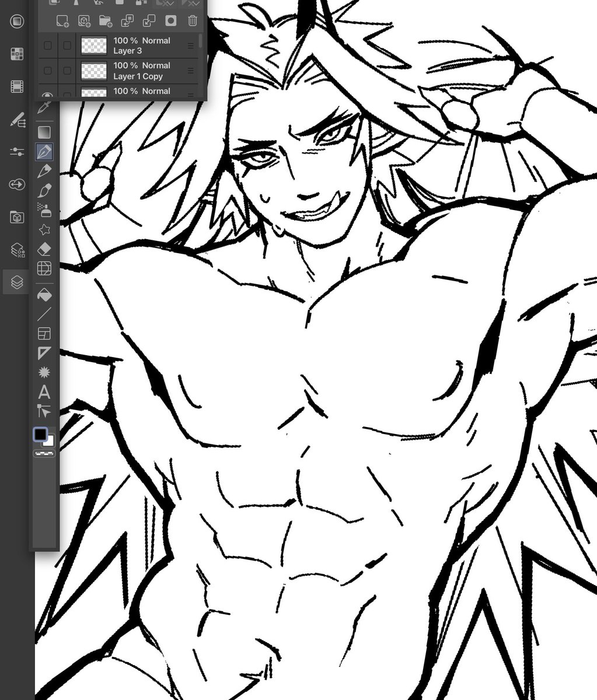Create a new raster layer
Screen dimensions: 597x700
click(62, 21)
